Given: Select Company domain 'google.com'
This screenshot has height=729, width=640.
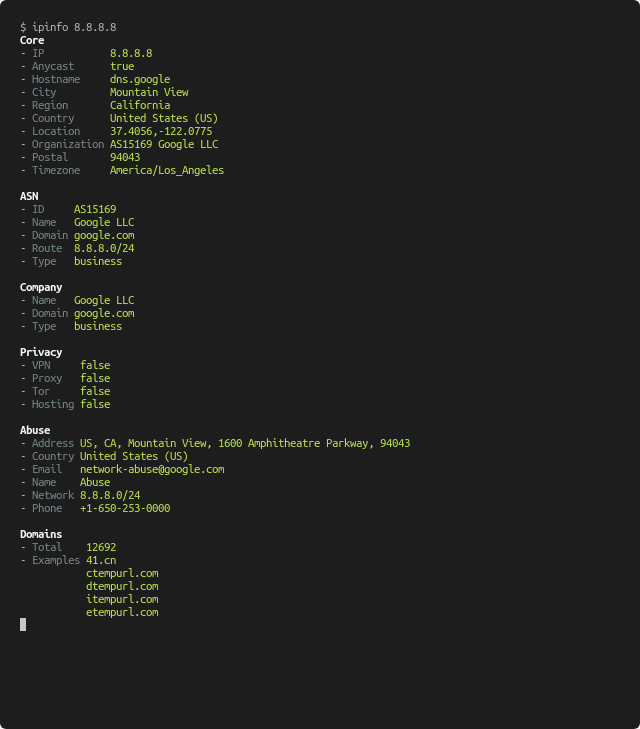Looking at the screenshot, I should [104, 314].
